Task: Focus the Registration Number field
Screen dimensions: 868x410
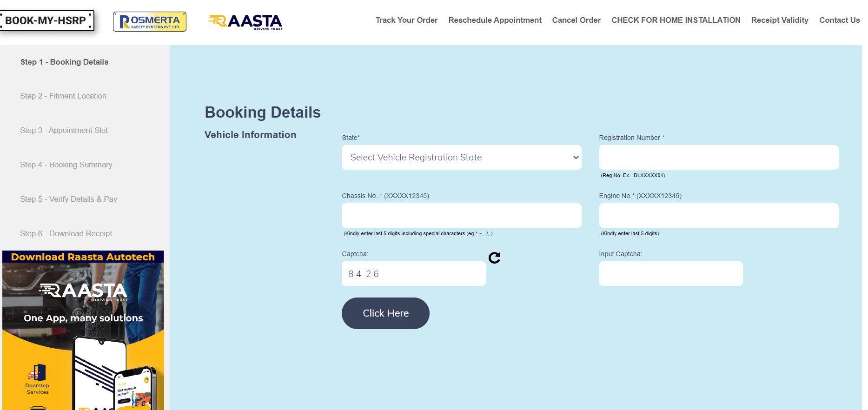Action: (x=718, y=158)
